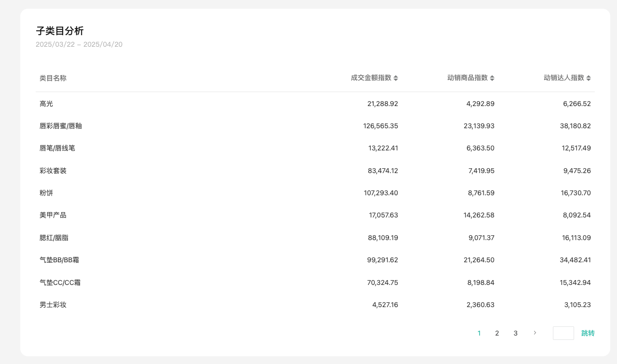Select the 高光 category row

tap(46, 104)
